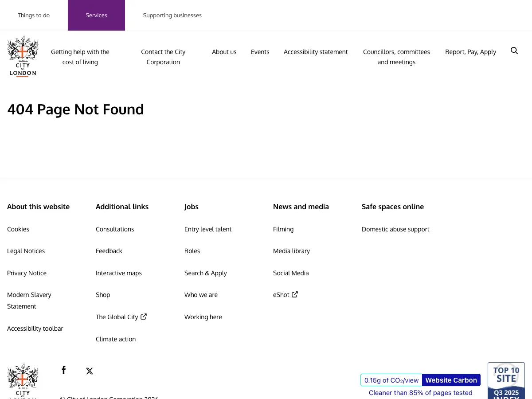Click the City of London footer logo
The width and height of the screenshot is (532, 399).
tap(23, 381)
